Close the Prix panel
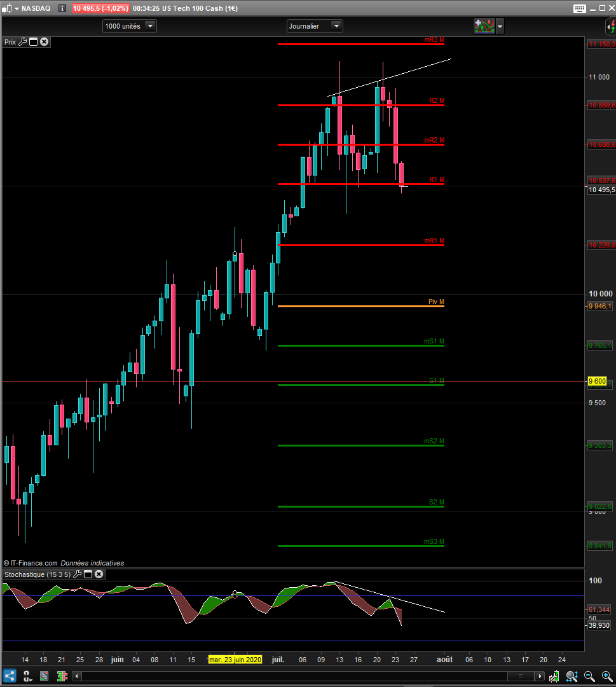616x687 pixels. (x=44, y=41)
